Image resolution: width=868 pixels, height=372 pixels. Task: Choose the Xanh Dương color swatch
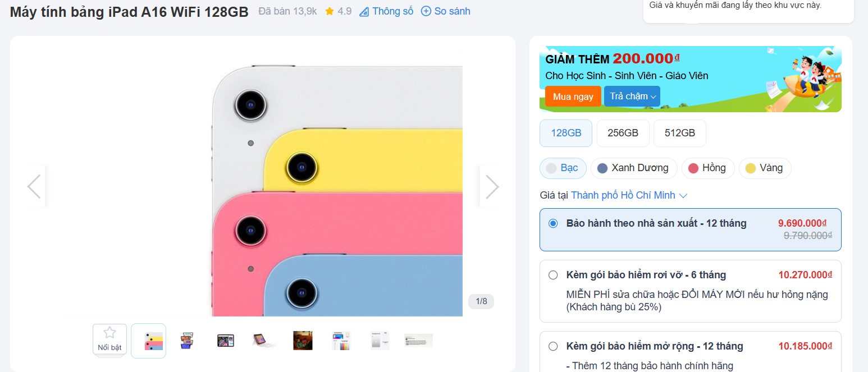(633, 168)
